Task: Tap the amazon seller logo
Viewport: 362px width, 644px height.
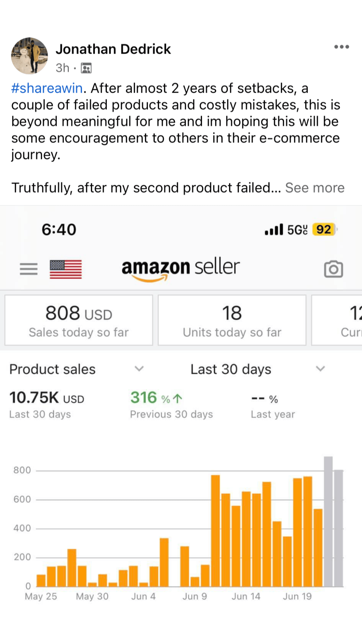Action: point(181,268)
